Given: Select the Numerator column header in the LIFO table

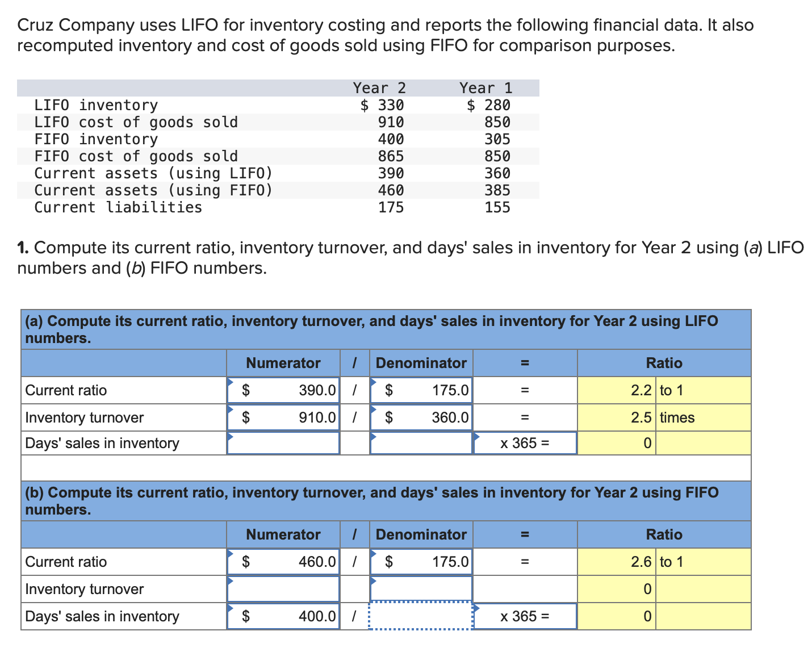Looking at the screenshot, I should coord(283,363).
